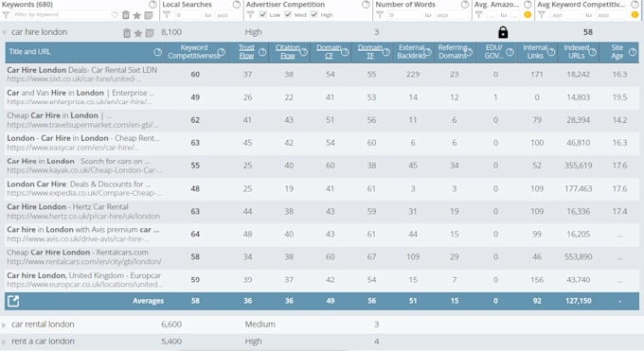Uncheck the Low advertiser competition checkbox

click(263, 15)
